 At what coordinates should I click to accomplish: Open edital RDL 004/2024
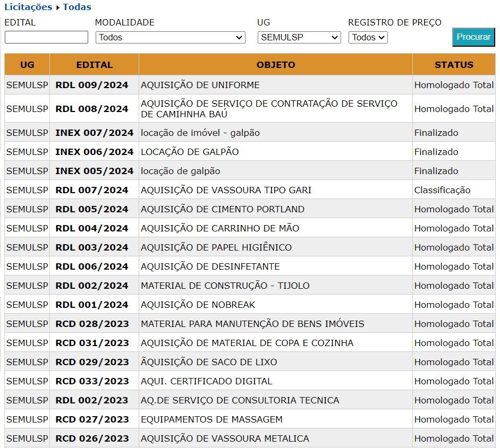point(92,228)
